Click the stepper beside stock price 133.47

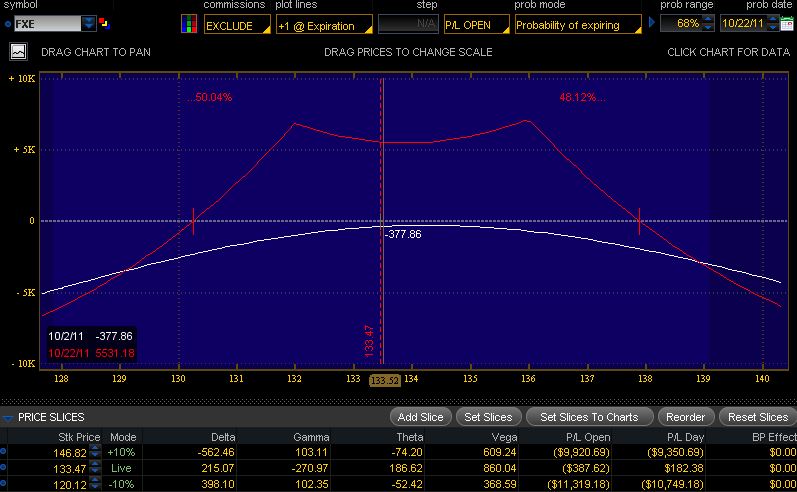95,468
